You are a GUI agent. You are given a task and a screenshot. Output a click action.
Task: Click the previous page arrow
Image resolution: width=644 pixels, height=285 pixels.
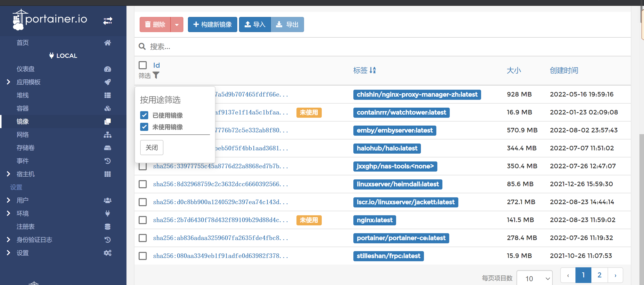[568, 275]
